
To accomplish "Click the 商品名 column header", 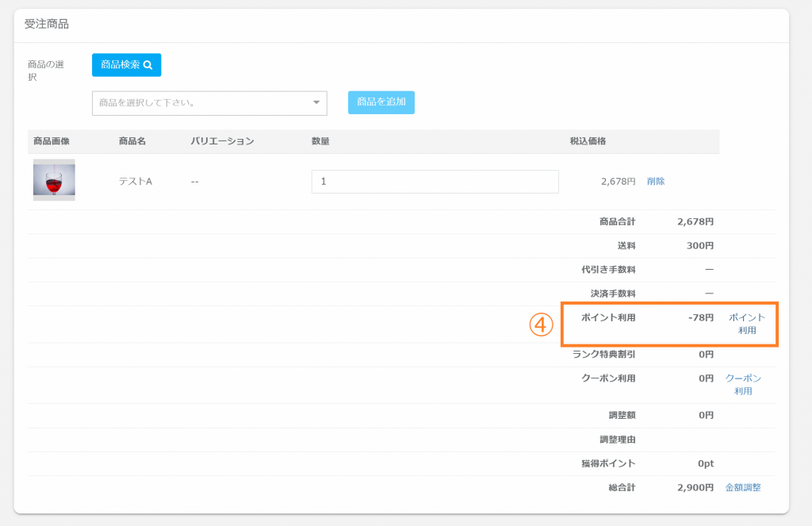I will (132, 141).
